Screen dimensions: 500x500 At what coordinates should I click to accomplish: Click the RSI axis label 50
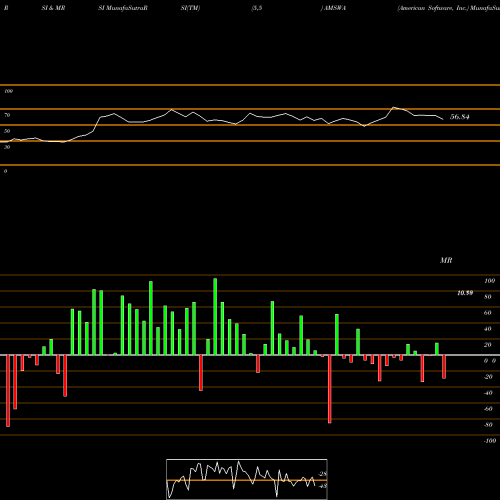(7, 131)
